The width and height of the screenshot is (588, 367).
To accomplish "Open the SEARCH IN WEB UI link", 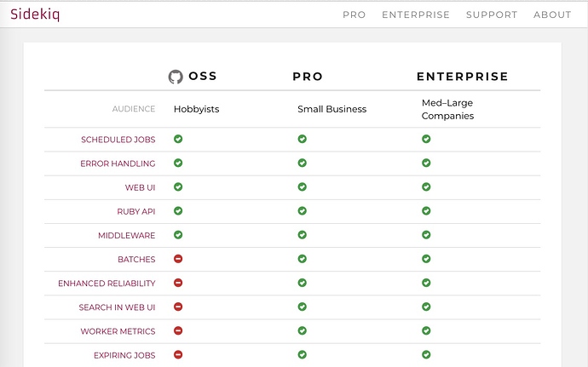I will (x=117, y=307).
